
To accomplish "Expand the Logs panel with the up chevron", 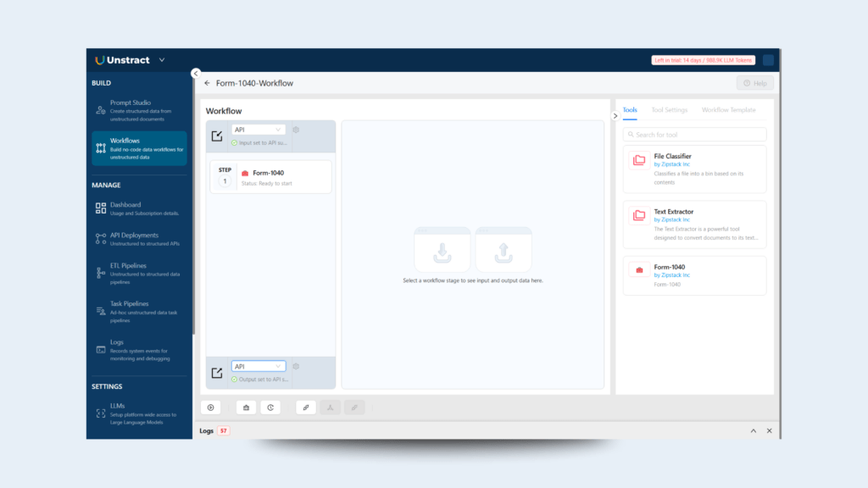I will point(752,431).
